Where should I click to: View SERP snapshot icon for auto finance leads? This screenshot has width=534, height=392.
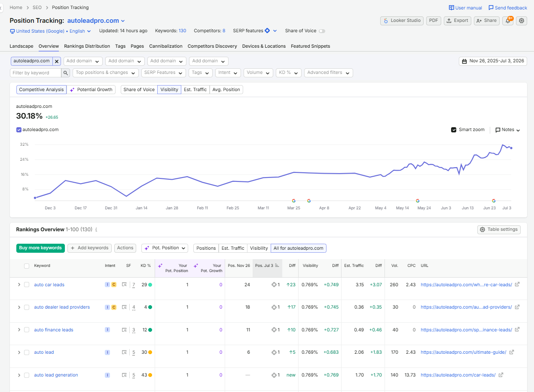pos(124,330)
